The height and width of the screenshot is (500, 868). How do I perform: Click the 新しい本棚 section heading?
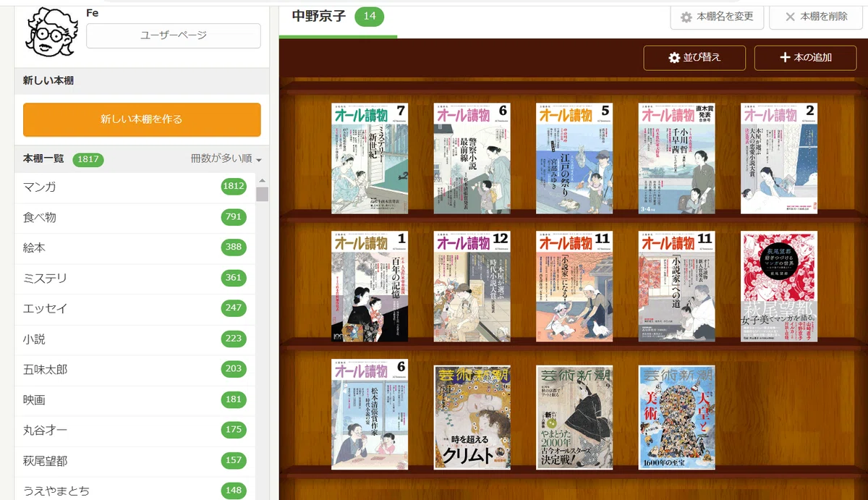click(x=48, y=80)
